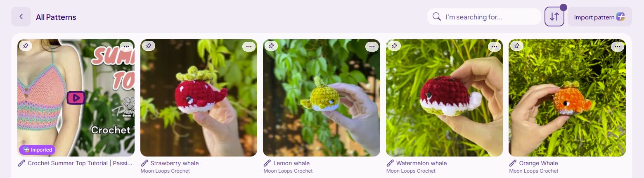Click the link icon next to Watermelon whale
644x178 pixels.
390,163
